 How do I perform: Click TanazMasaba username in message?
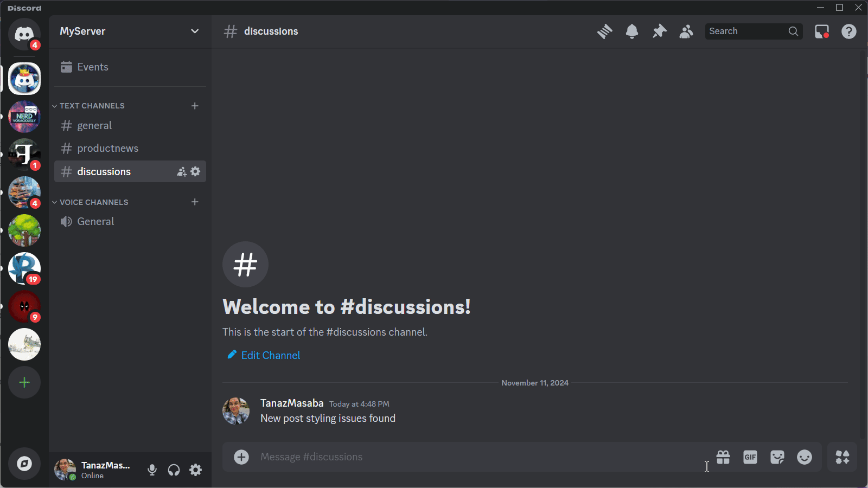pyautogui.click(x=292, y=403)
